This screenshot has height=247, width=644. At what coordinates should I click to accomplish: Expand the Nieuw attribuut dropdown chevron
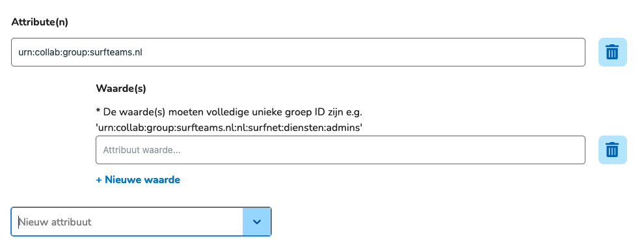(x=257, y=222)
